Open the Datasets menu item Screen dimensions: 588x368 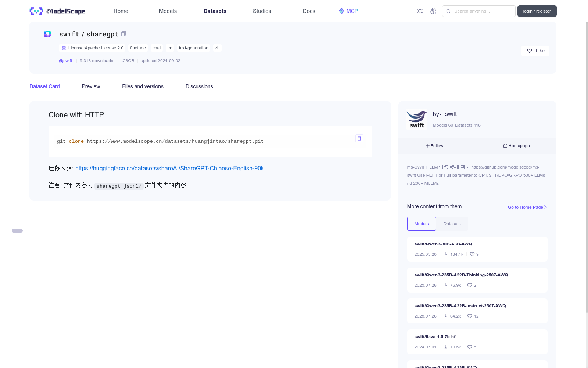pos(215,11)
